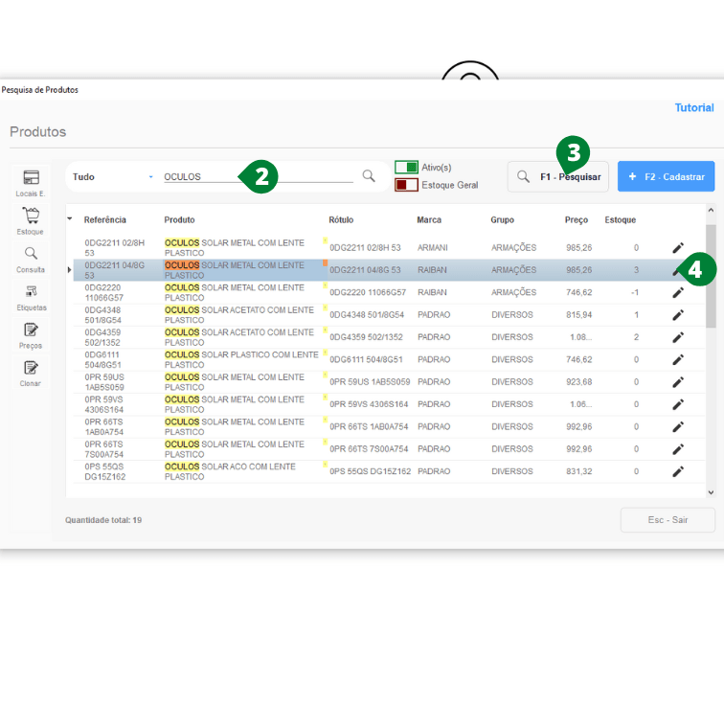
Task: Open the Estoque cart icon
Action: click(31, 220)
